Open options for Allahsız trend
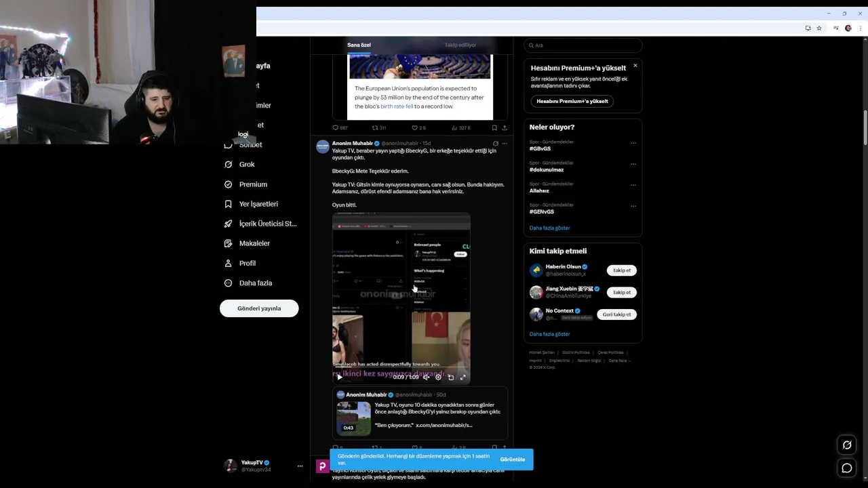The image size is (868, 488). (x=633, y=185)
